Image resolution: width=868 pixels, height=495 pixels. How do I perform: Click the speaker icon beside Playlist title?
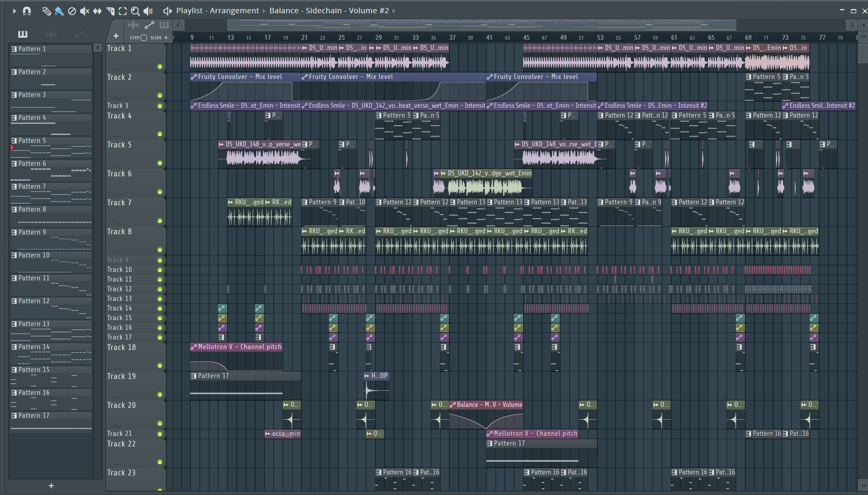click(167, 11)
